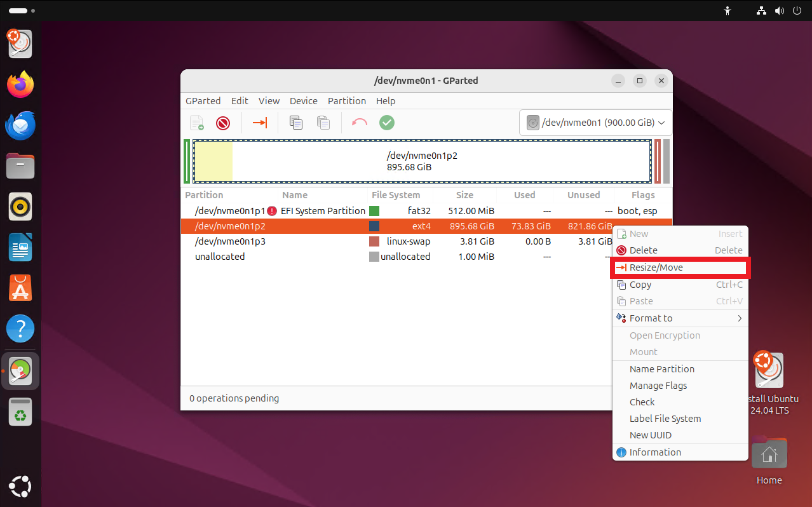
Task: Click the Undo last operation icon
Action: [x=360, y=123]
